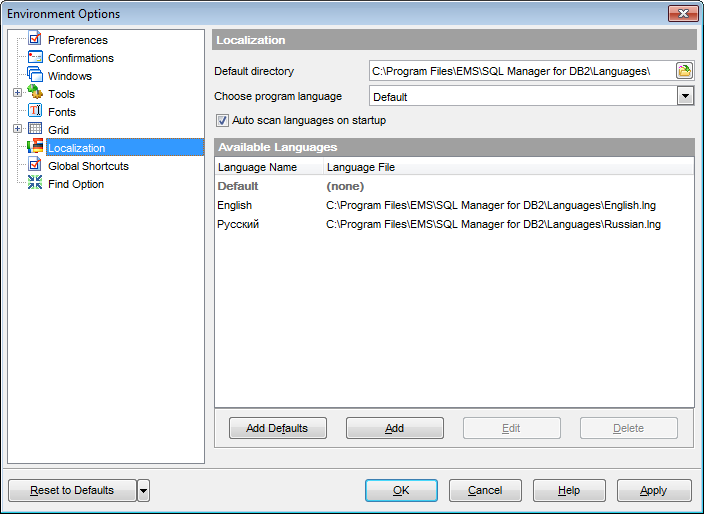704x514 pixels.
Task: Click the Find Option icon
Action: pyautogui.click(x=35, y=184)
